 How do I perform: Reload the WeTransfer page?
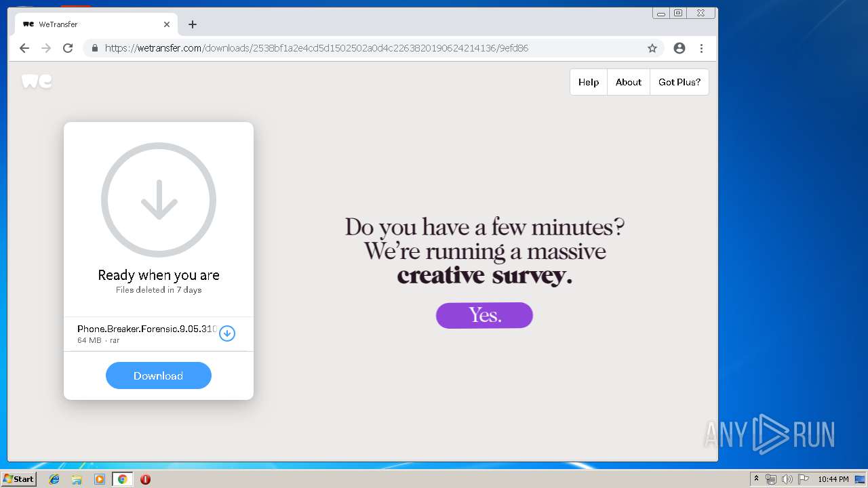click(x=68, y=48)
